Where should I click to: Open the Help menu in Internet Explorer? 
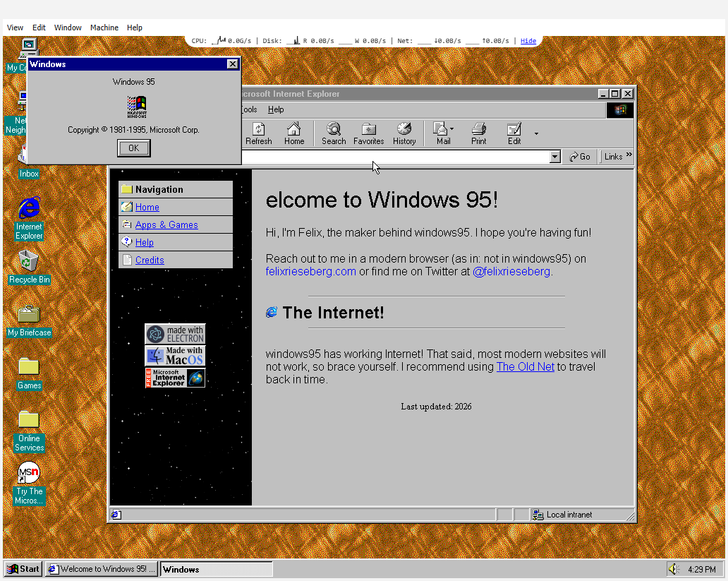point(276,109)
